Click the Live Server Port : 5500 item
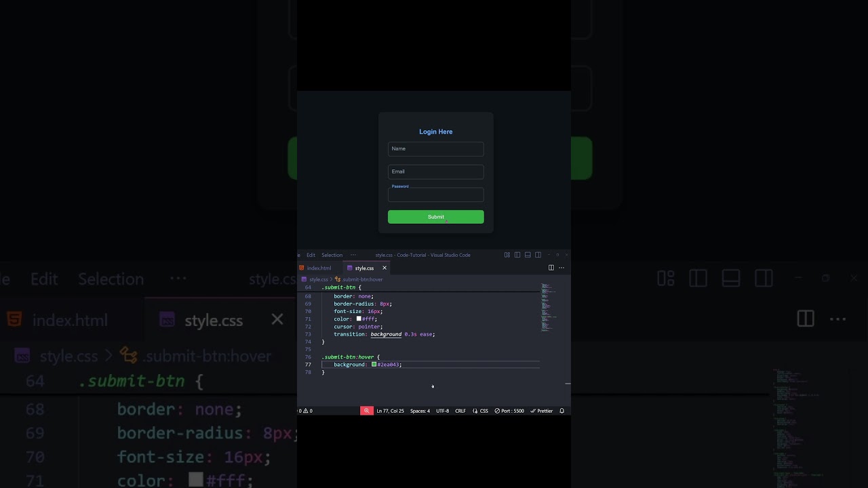 pyautogui.click(x=509, y=411)
